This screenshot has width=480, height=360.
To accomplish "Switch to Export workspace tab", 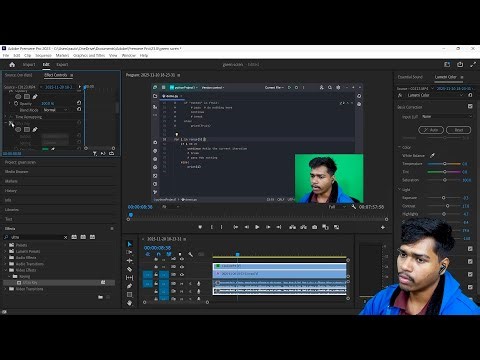I will (62, 65).
